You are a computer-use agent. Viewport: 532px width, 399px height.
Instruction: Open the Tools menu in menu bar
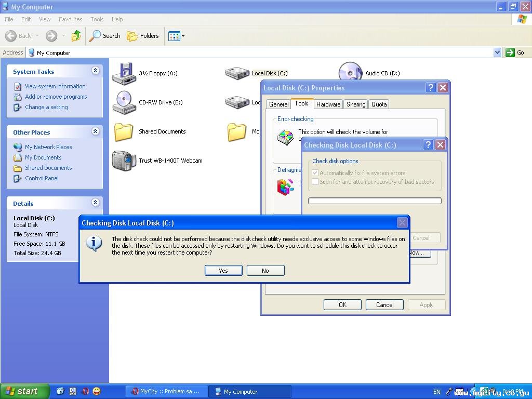coord(97,19)
